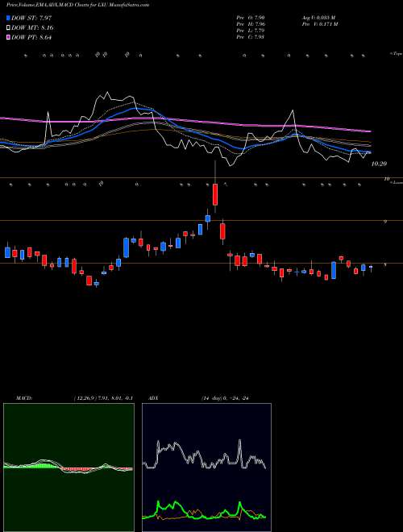Screen dimensions: 403x532
Task: Click the chart title for LXU MunafaSutra.com
Action: pos(78,5)
